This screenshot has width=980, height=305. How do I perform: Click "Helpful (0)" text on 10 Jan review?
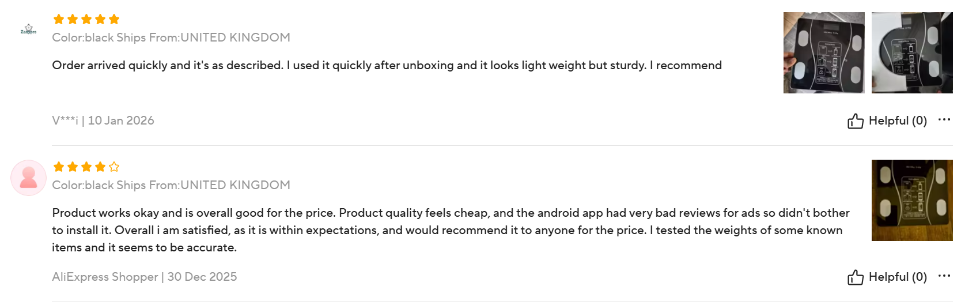(898, 121)
